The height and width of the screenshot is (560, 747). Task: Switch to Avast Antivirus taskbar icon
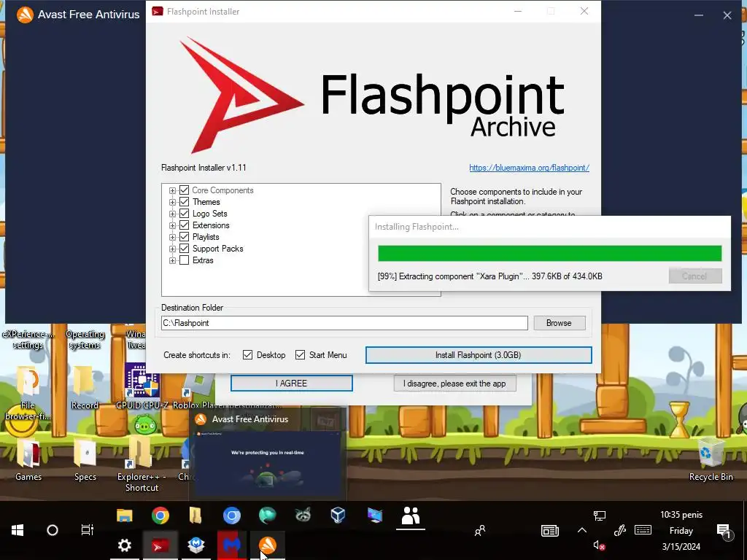coord(267,545)
